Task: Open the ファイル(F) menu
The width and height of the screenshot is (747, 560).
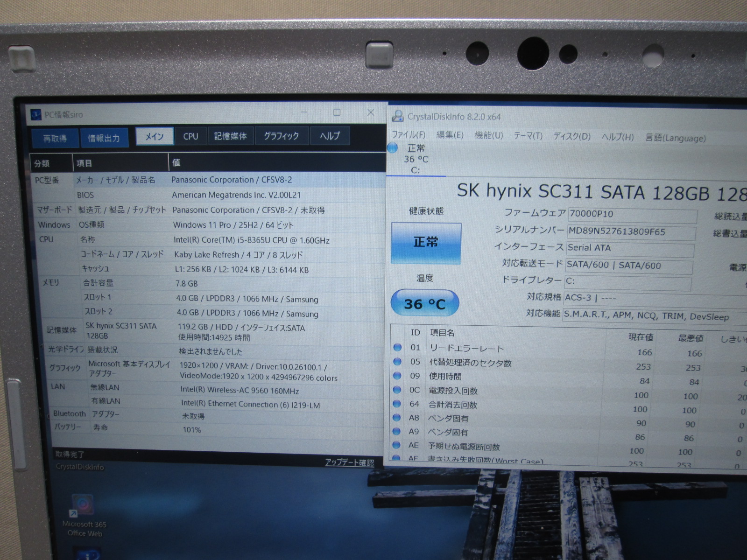Action: [x=409, y=134]
